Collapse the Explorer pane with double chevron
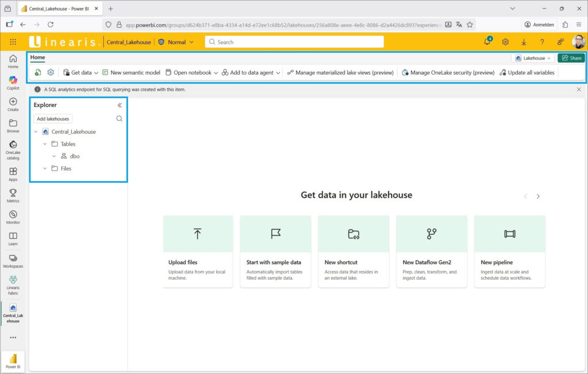Image resolution: width=588 pixels, height=374 pixels. pyautogui.click(x=119, y=105)
